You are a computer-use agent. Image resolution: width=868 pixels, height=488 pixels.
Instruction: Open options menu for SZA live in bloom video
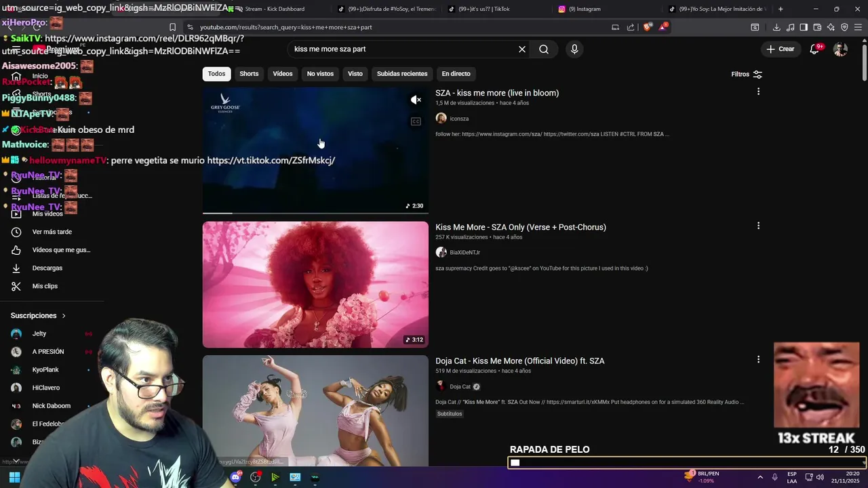point(758,91)
